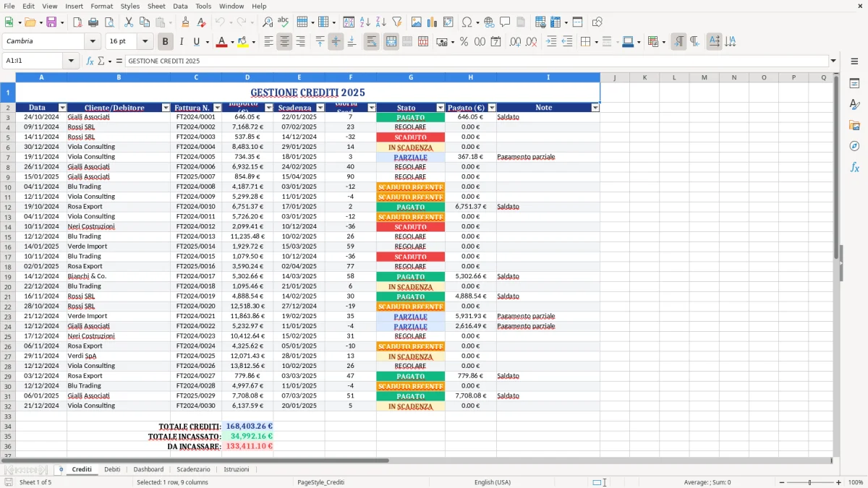Insert a special character

tap(468, 22)
